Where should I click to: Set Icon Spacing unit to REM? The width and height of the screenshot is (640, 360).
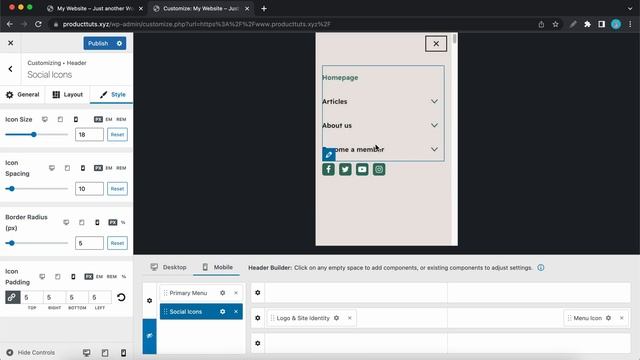[x=121, y=168]
